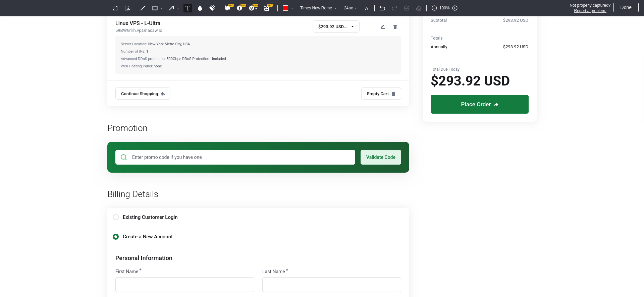
Task: Click the Linux VPS - L-Ultra title
Action: tap(138, 23)
